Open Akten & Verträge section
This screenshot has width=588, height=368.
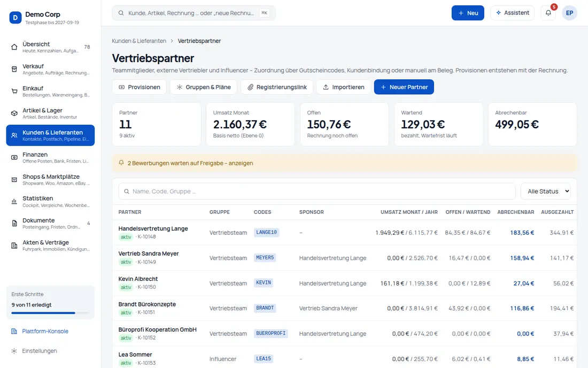click(50, 246)
